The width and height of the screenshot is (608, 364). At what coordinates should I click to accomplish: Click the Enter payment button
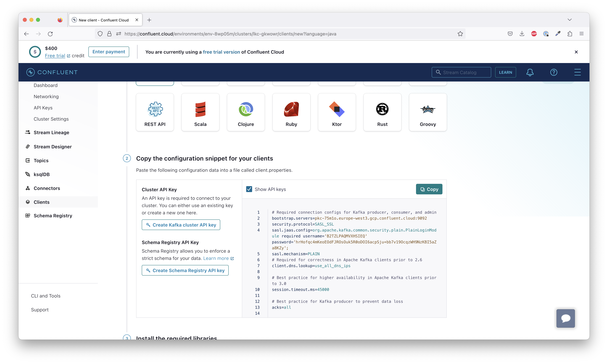109,52
